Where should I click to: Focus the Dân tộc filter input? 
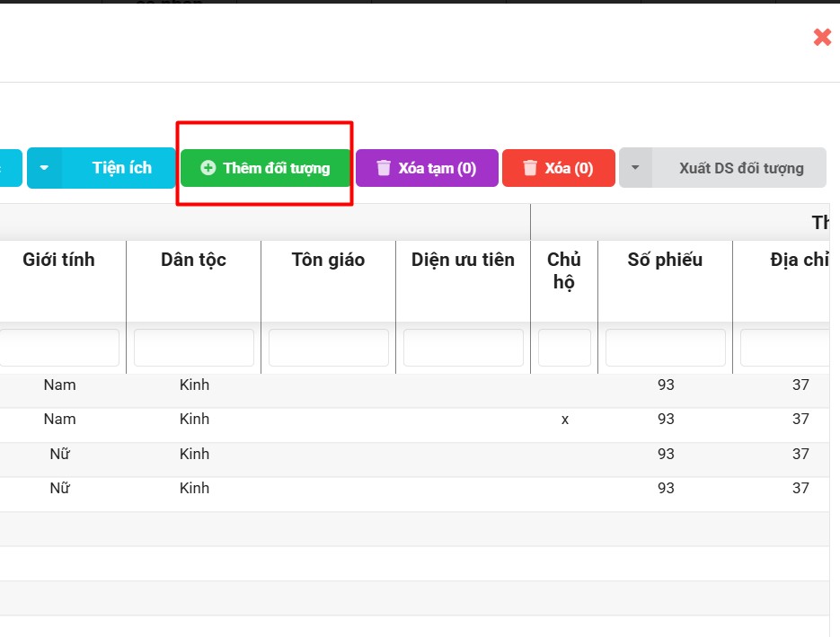(193, 348)
